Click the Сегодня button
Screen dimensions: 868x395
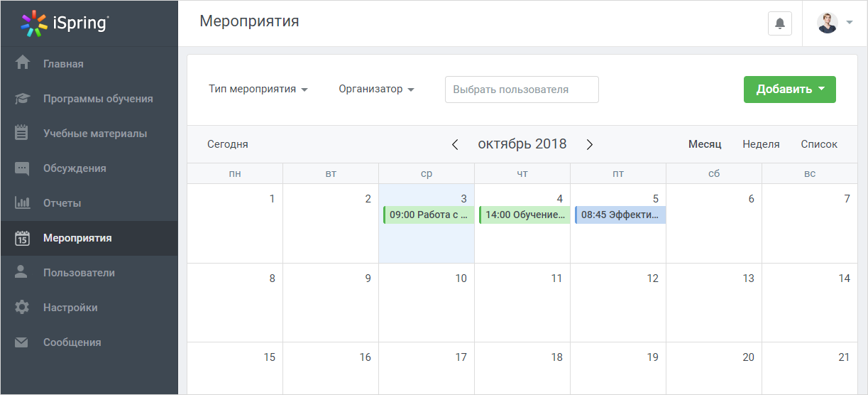click(x=228, y=144)
